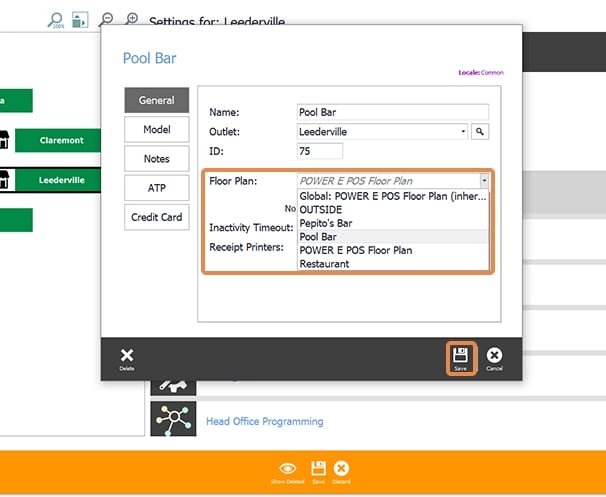This screenshot has width=606, height=497.
Task: Open Head Office Programming link
Action: pos(265,421)
